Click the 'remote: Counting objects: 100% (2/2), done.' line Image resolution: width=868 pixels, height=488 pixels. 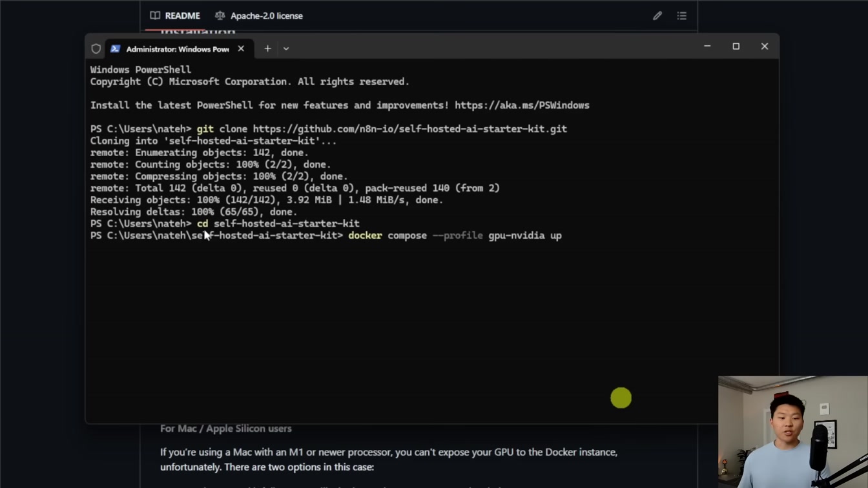pyautogui.click(x=211, y=165)
